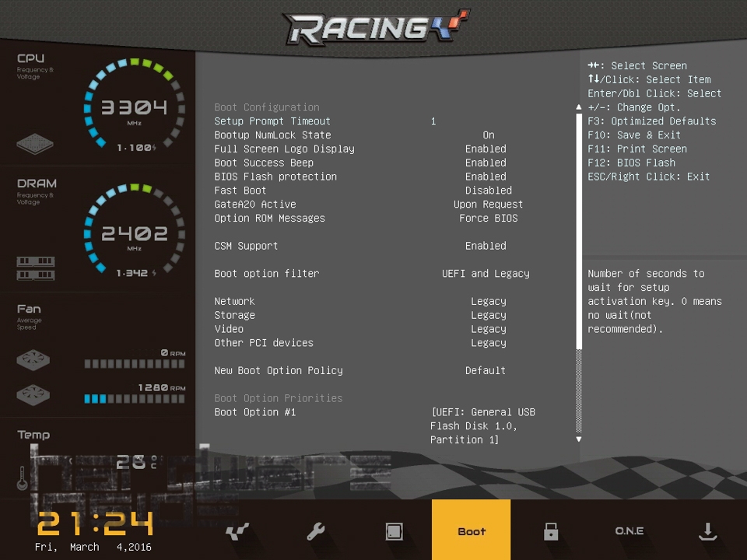Expand Boot Option #1 device list

[x=482, y=426]
